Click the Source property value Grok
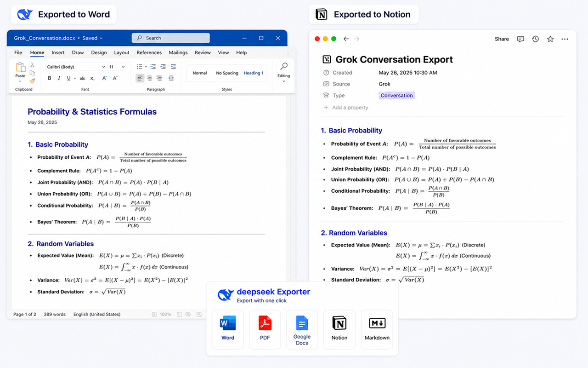Image resolution: width=588 pixels, height=368 pixels. coord(384,84)
